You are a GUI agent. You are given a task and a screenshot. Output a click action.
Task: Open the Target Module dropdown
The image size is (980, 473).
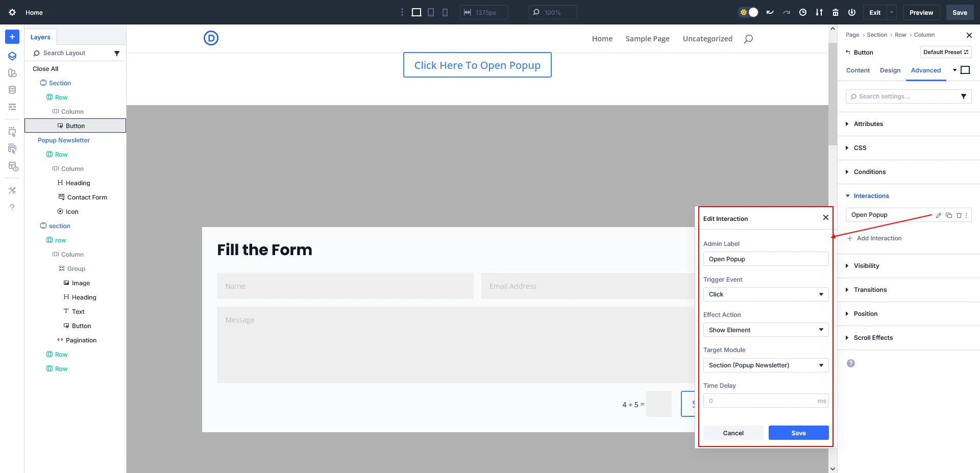tap(765, 365)
